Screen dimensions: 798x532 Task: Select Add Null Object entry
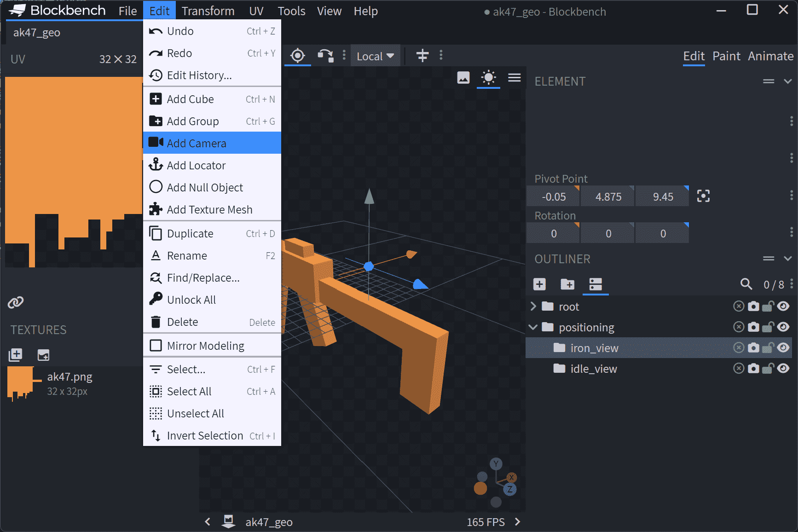212,187
